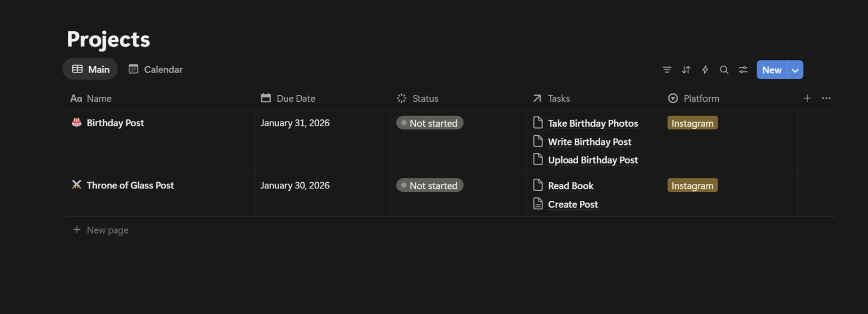
Task: Click the blue New button
Action: tap(772, 70)
